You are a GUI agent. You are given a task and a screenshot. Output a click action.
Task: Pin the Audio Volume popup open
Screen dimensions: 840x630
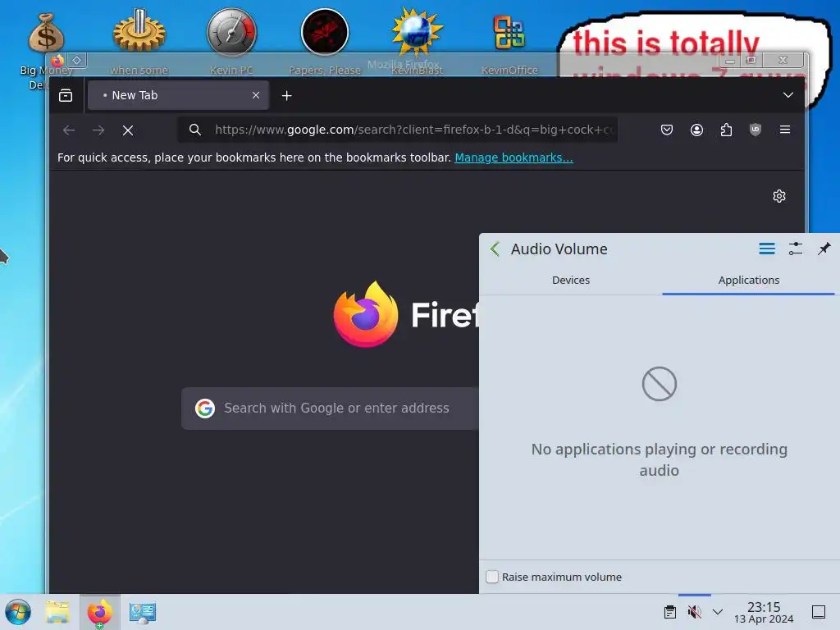(x=824, y=249)
